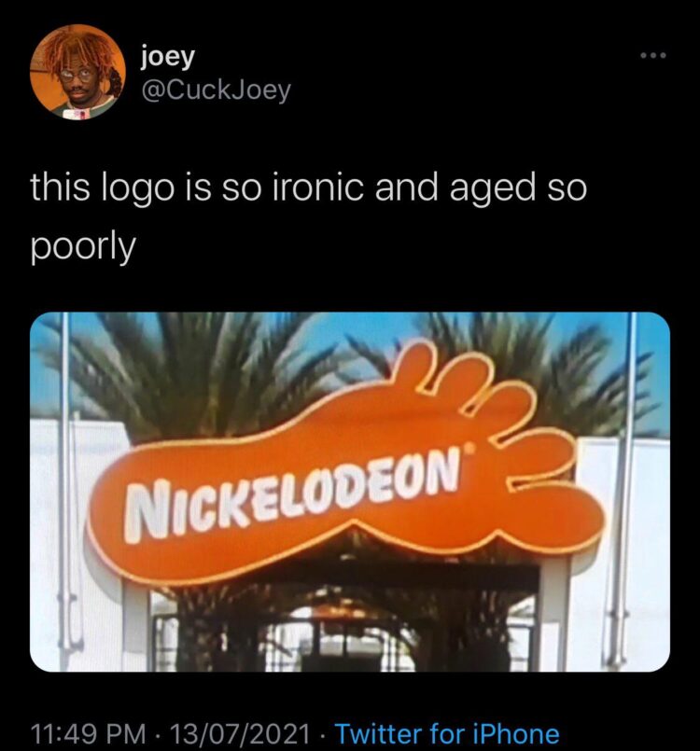Click the "Twitter for iPhone" source link
The width and height of the screenshot is (700, 751).
click(x=447, y=733)
